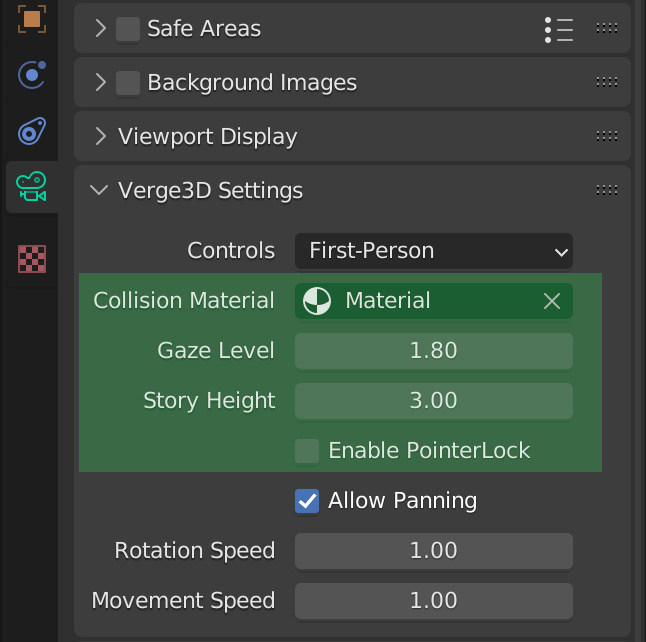Click the Movement Speed value field
The width and height of the screenshot is (646, 642).
pos(434,601)
